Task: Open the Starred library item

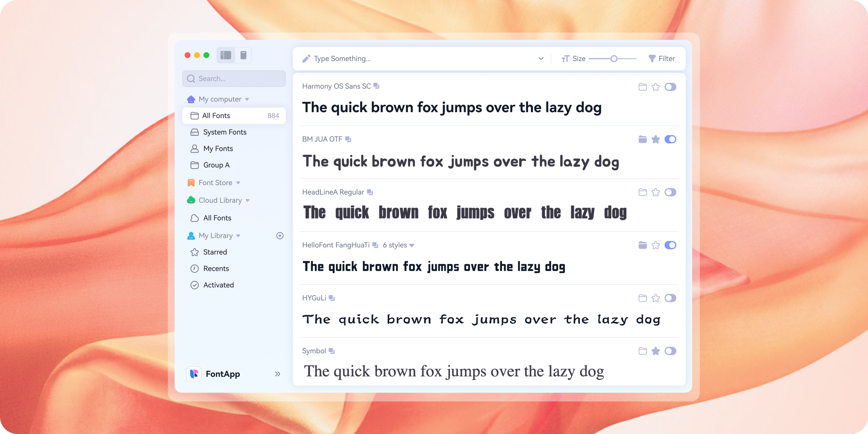Action: [x=215, y=252]
